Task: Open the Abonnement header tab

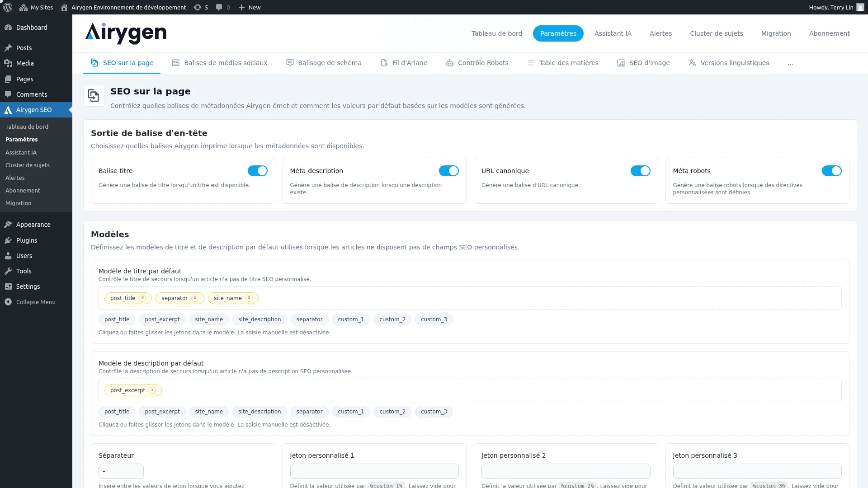Action: (830, 33)
